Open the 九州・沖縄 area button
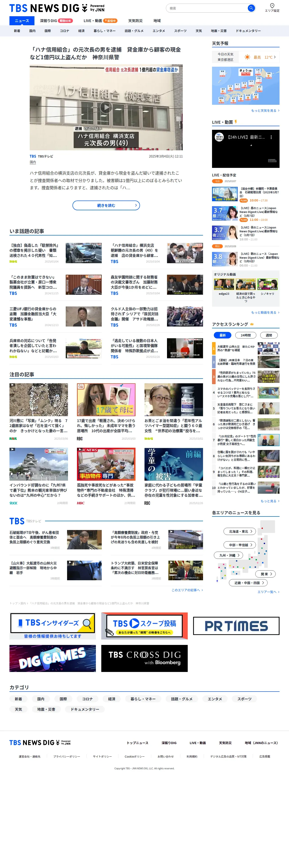The height and width of the screenshot is (868, 289). click(228, 555)
